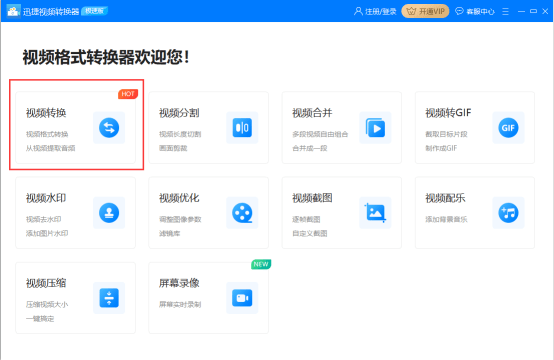554x360 pixels.
Task: Click the HOT badge on 视频转换 card
Action: click(x=128, y=94)
